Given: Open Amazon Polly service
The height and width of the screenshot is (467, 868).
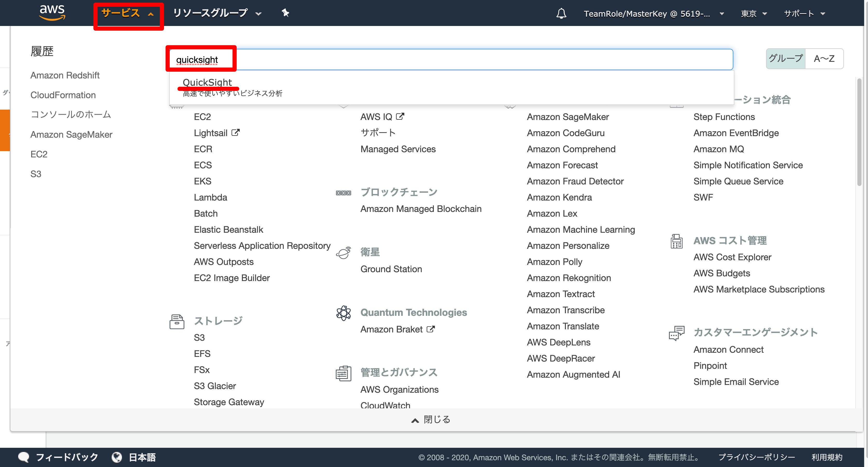Looking at the screenshot, I should pyautogui.click(x=555, y=262).
